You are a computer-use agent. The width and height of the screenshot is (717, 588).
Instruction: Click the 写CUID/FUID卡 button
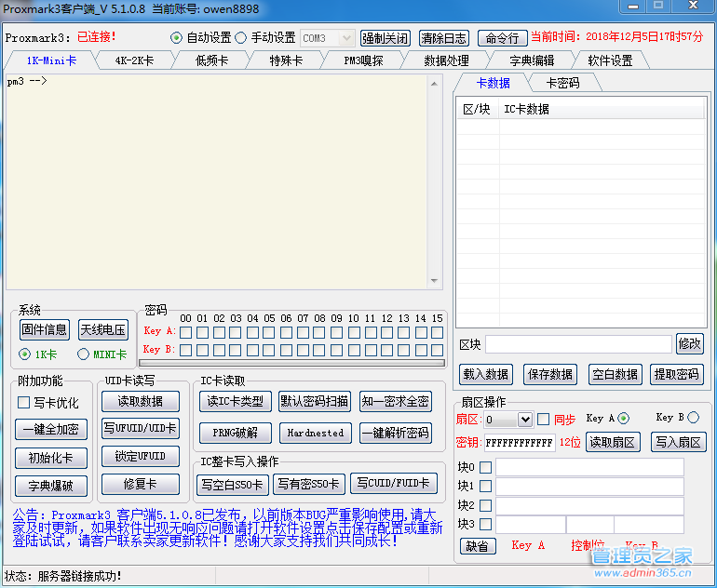393,484
